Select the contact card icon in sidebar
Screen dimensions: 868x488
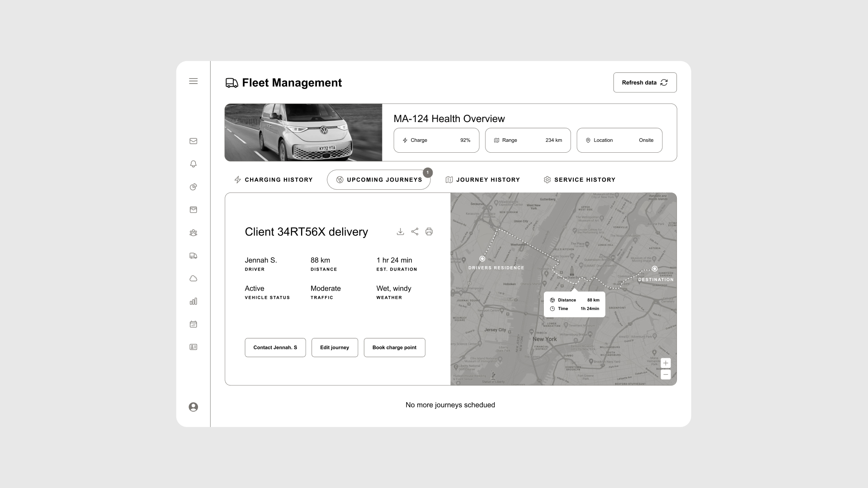(193, 347)
